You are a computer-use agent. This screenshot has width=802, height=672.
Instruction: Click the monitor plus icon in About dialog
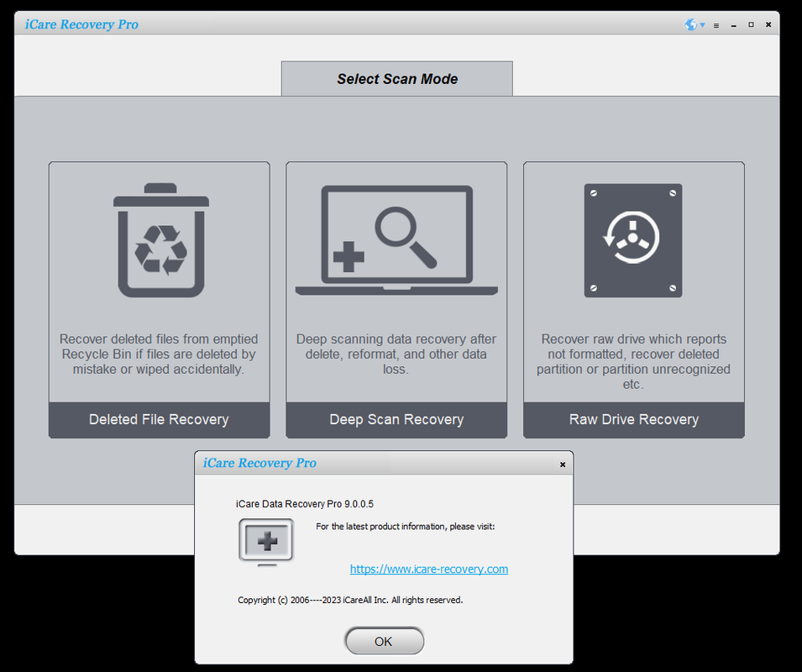coord(266,542)
